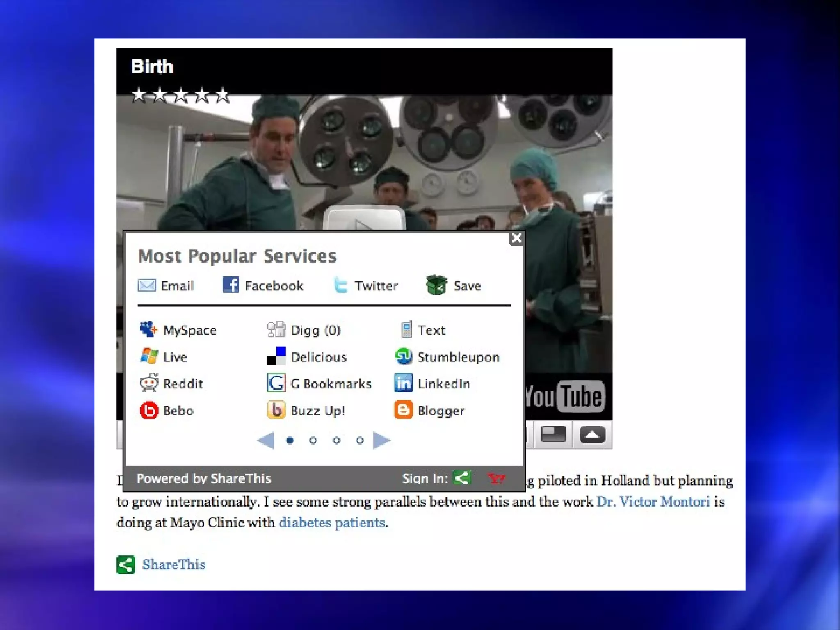Sign in with ShareThis green icon

click(x=462, y=478)
